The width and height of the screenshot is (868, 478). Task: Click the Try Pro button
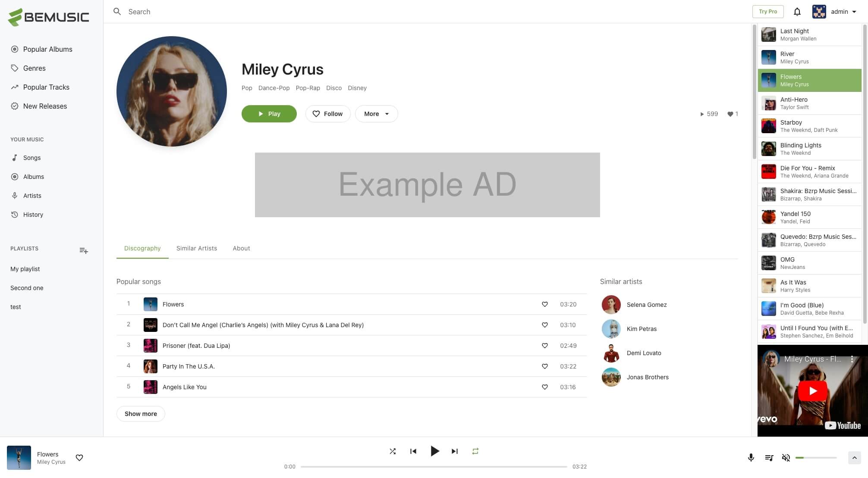pos(768,12)
